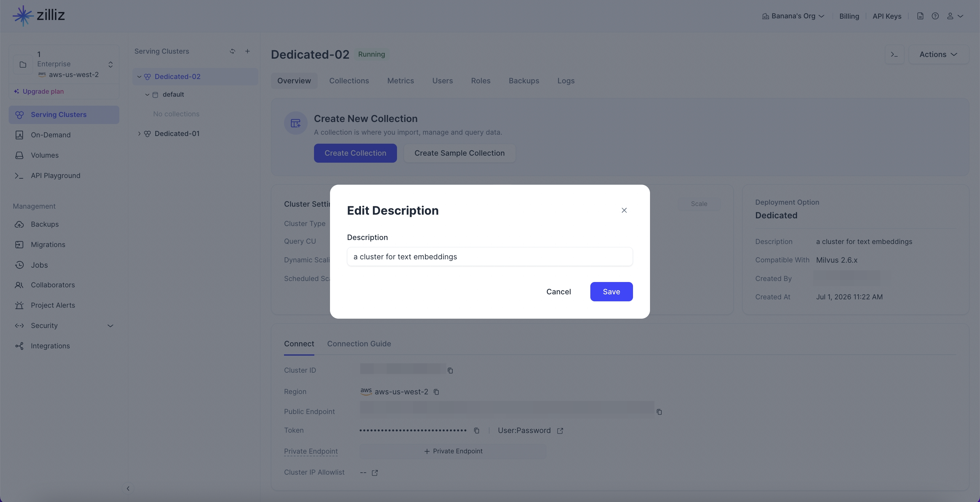Select the default database item
Image resolution: width=980 pixels, height=502 pixels.
pos(173,95)
